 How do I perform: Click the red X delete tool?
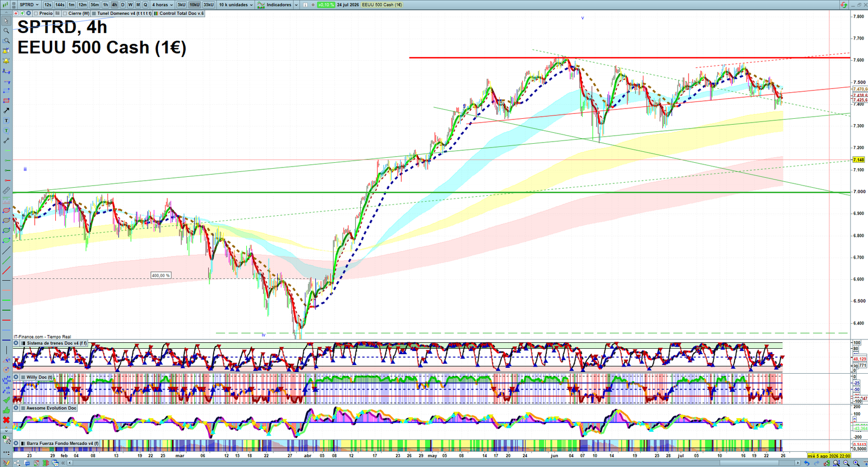6,420
